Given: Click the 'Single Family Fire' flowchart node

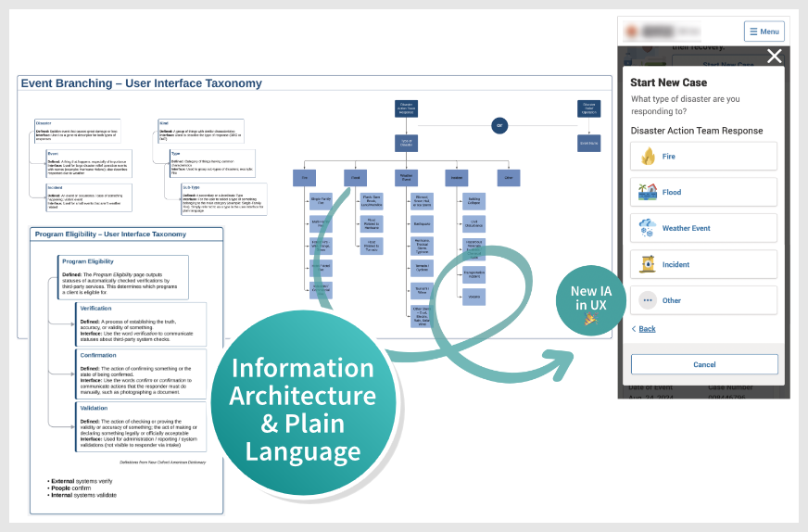Looking at the screenshot, I should point(321,201).
